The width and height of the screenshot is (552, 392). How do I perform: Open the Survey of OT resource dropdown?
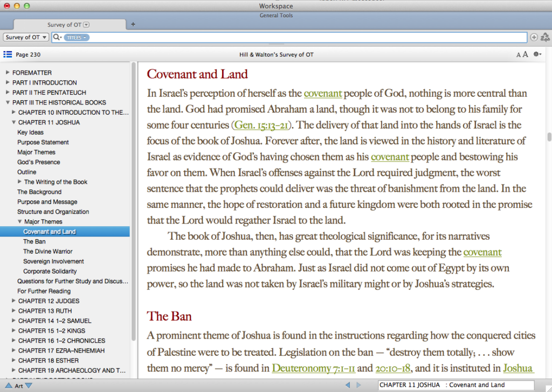pos(25,37)
